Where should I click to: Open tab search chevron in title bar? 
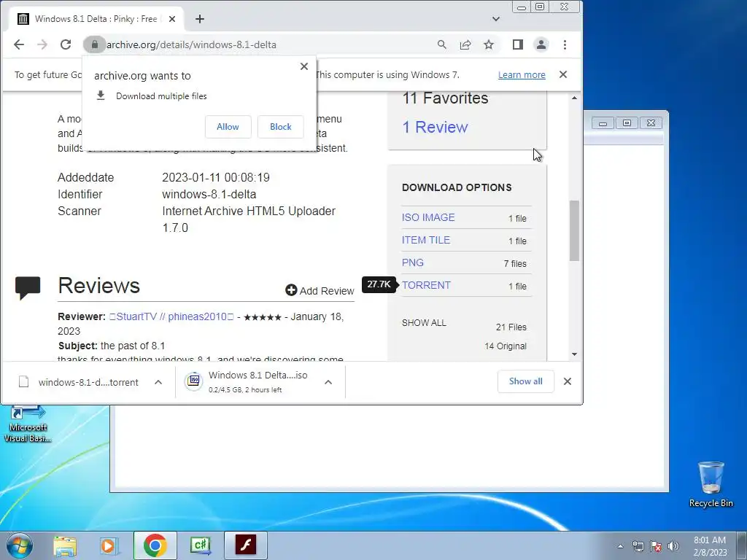[x=496, y=19]
